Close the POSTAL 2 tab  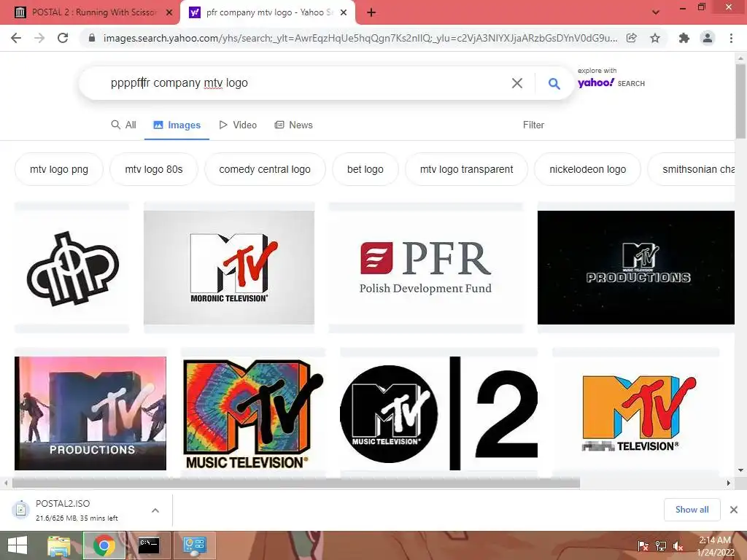pos(169,12)
